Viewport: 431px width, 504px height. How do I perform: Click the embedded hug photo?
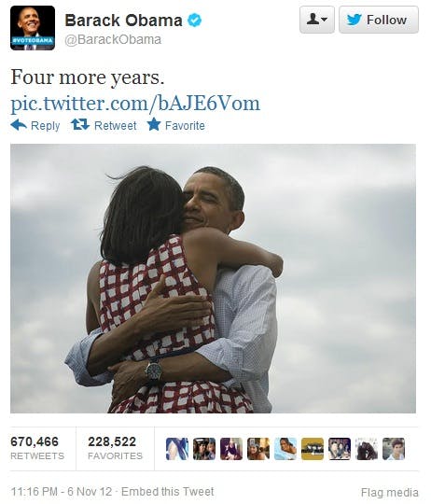pos(213,279)
